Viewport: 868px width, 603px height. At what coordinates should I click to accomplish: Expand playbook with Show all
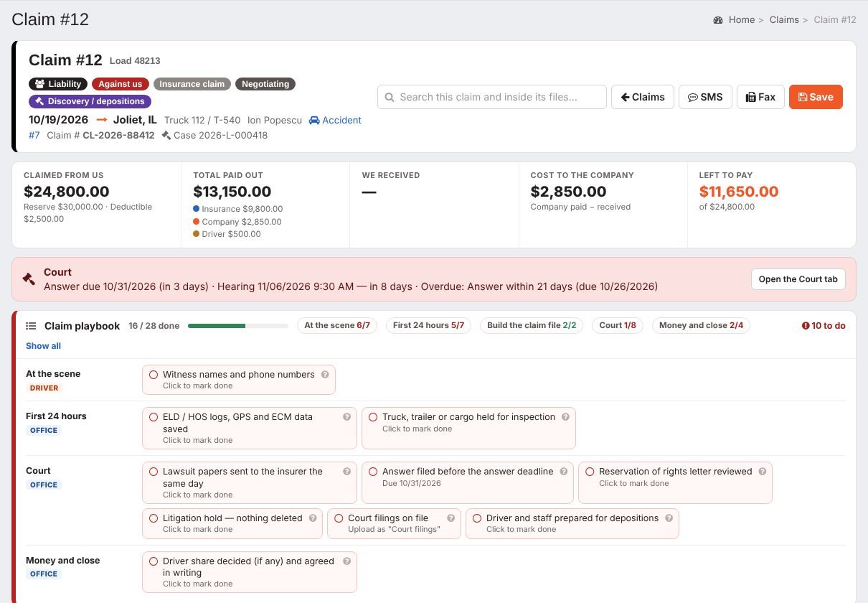(x=43, y=346)
